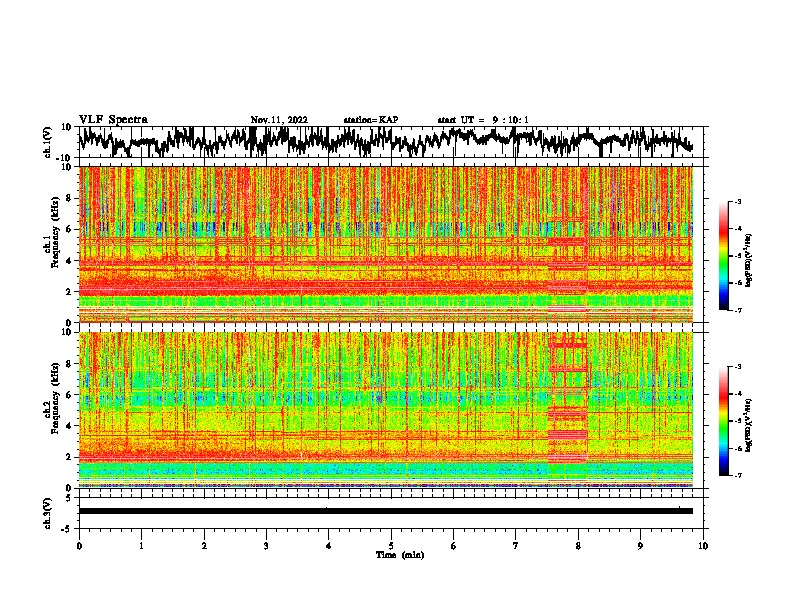792x612 pixels.
Task: Click time axis tick label "4"
Action: (329, 546)
